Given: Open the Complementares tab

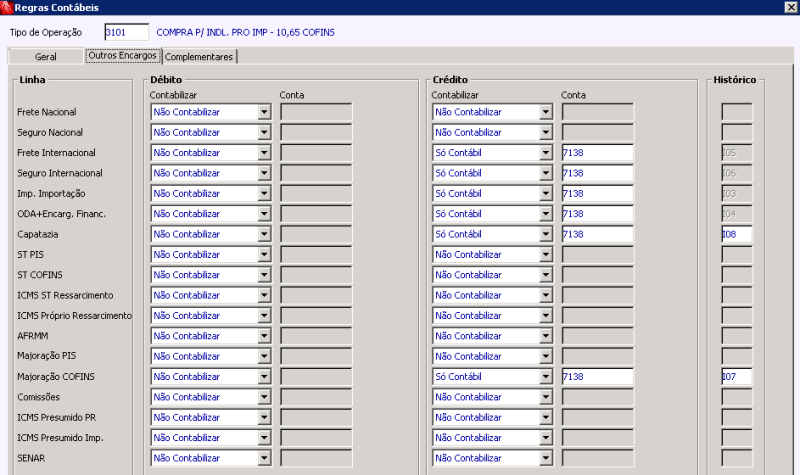Looking at the screenshot, I should pyautogui.click(x=199, y=57).
